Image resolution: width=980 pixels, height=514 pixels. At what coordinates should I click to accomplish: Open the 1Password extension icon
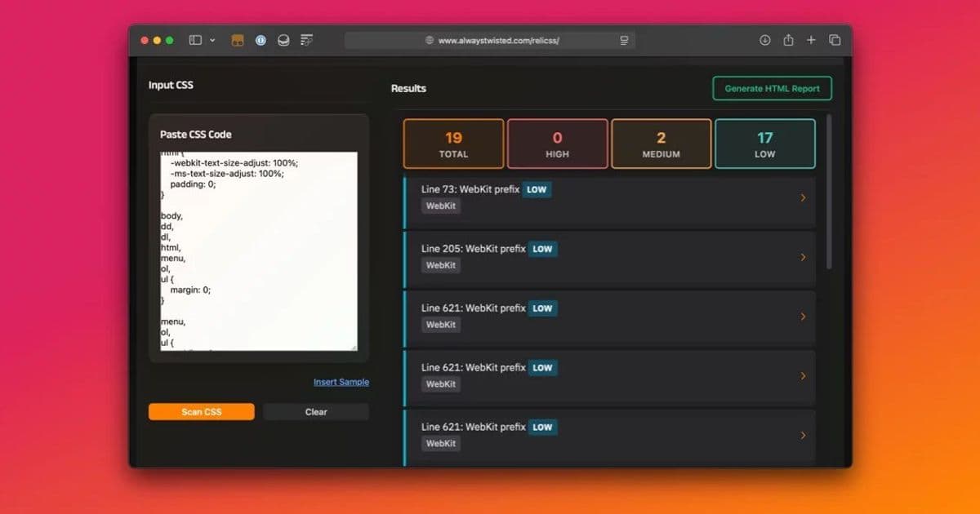tap(260, 39)
